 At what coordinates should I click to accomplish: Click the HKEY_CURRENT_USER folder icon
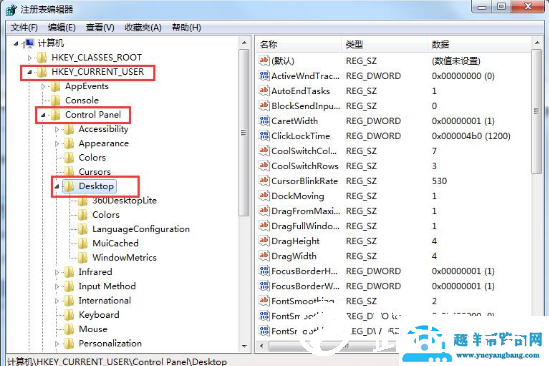pyautogui.click(x=42, y=72)
